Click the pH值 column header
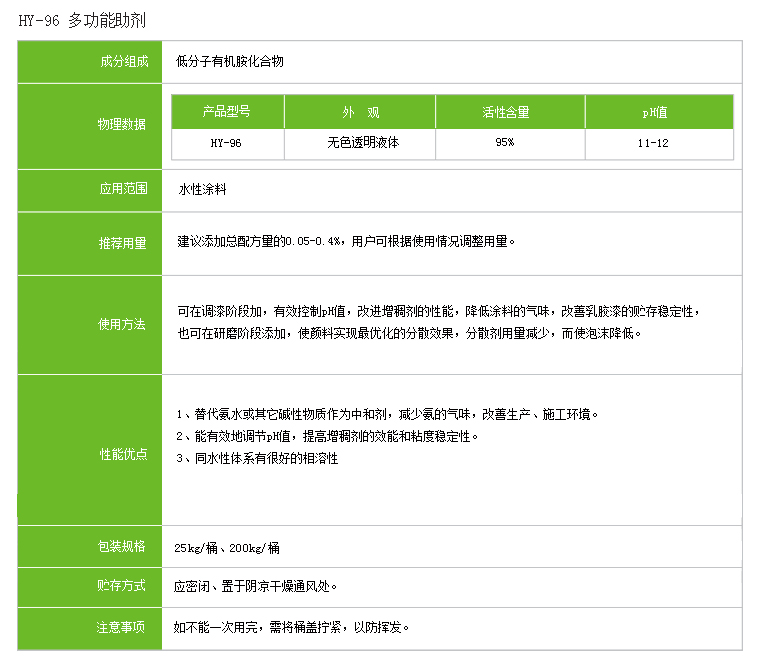This screenshot has height=669, width=760. [654, 112]
